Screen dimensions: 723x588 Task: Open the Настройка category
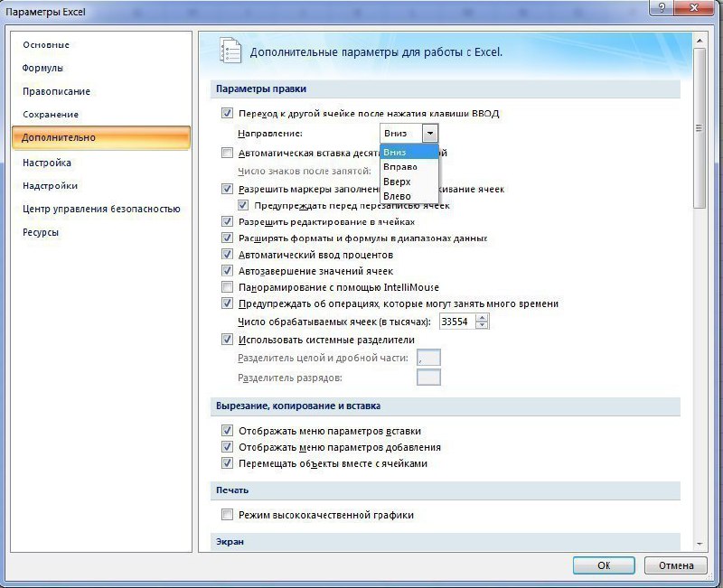click(x=47, y=163)
